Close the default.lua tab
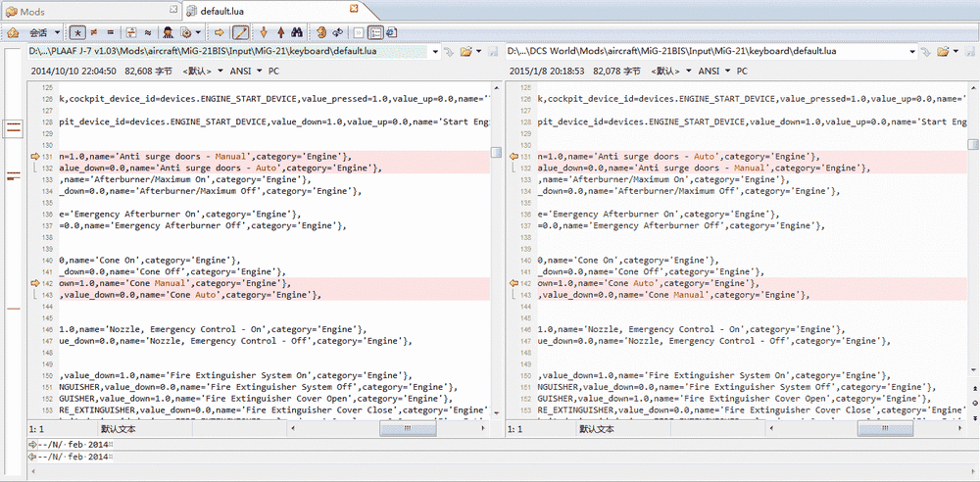This screenshot has width=980, height=482. pos(354,9)
